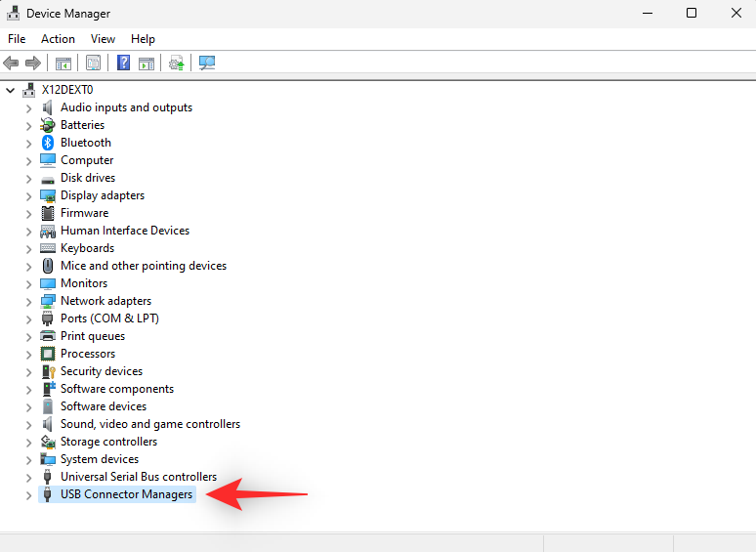Click the Human Interface Devices icon
Screen dimensions: 756x552
(47, 231)
